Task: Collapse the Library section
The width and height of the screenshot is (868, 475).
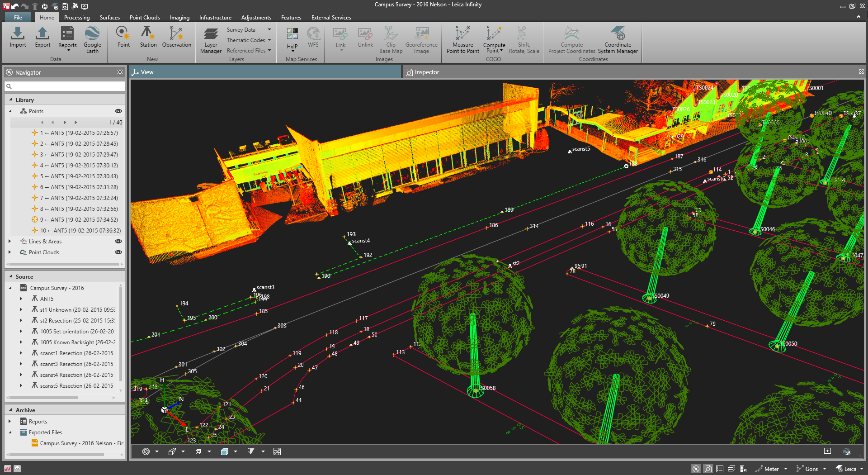Action: (x=10, y=100)
